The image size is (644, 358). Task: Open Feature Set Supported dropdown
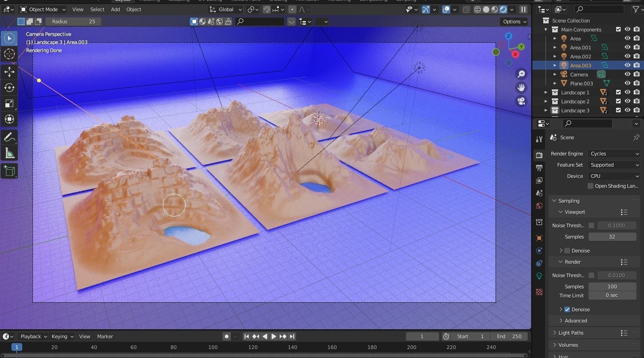(613, 165)
